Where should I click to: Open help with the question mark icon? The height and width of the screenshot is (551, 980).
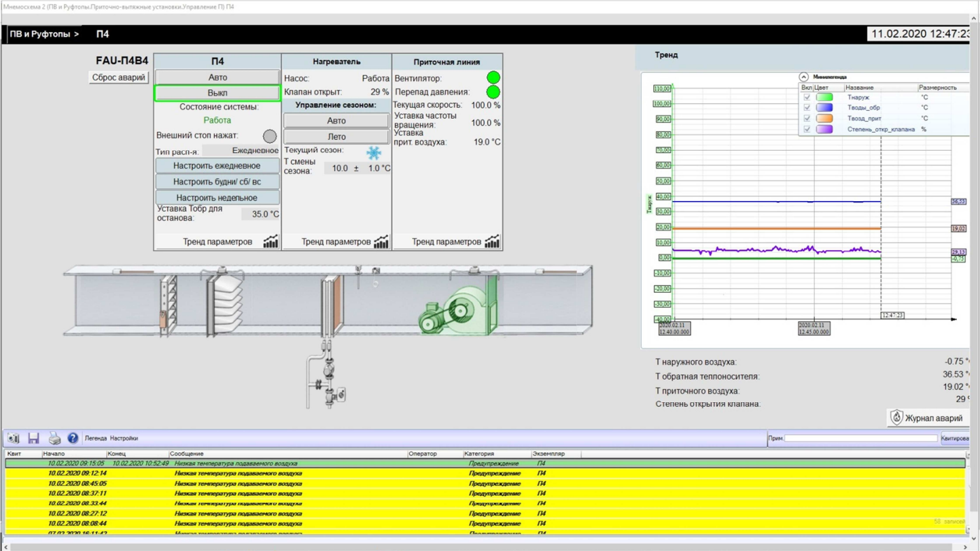[73, 438]
